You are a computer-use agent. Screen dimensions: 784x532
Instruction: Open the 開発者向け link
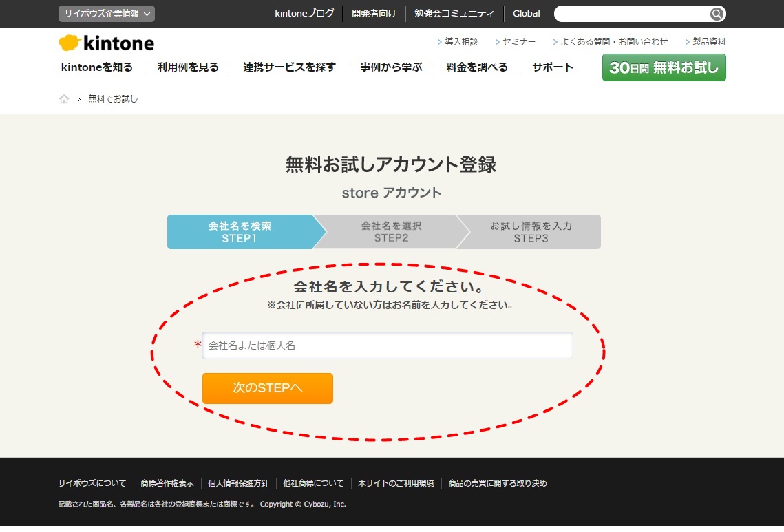pyautogui.click(x=374, y=14)
